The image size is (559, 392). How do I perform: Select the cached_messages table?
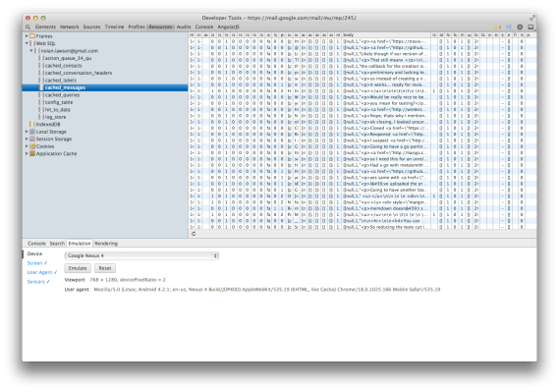[105, 87]
